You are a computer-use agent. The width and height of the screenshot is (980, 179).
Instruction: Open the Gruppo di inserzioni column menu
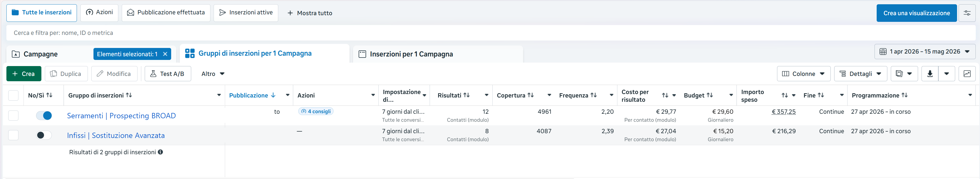[x=219, y=95]
